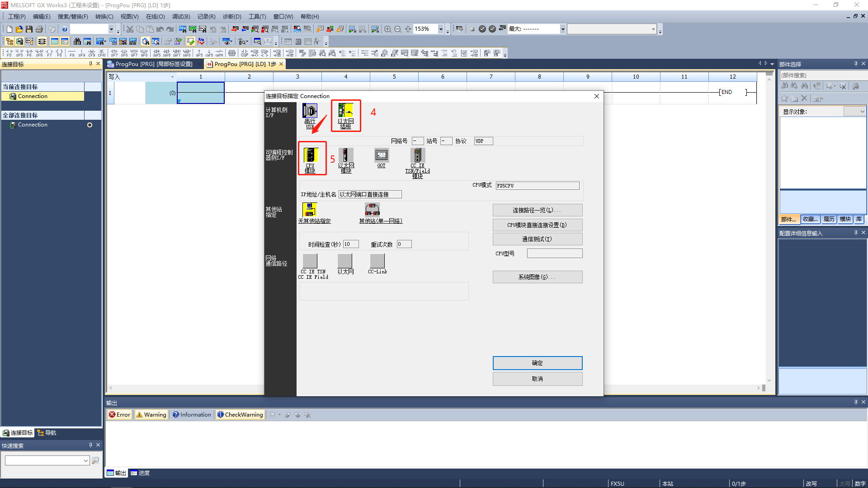
Task: Open editor tab list dropdown arrow
Action: pyautogui.click(x=772, y=64)
